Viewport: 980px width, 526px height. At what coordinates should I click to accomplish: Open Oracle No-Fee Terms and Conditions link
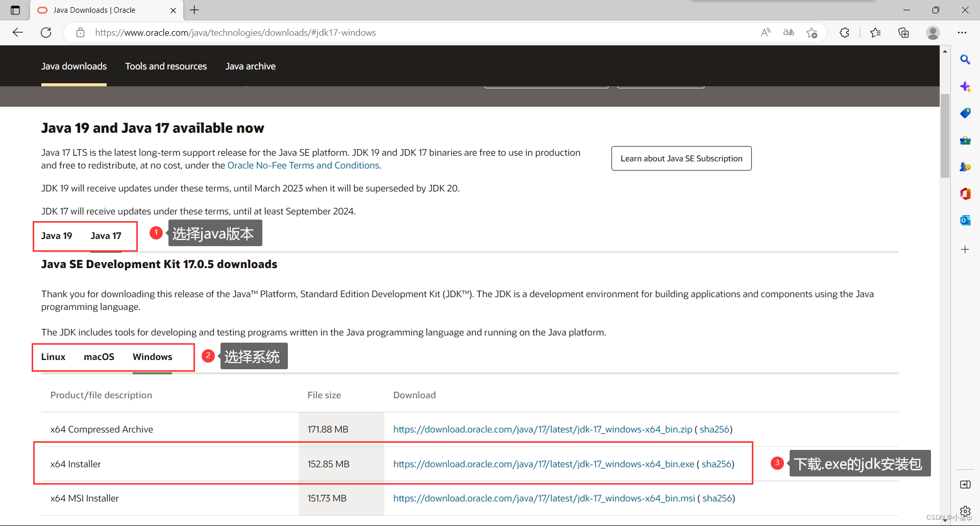[303, 165]
